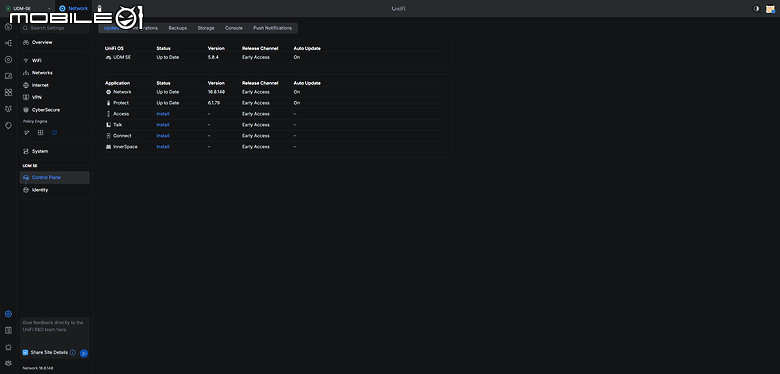Toggle the Share Site Details checkbox
Viewport: 780px width, 374px height.
tap(25, 353)
